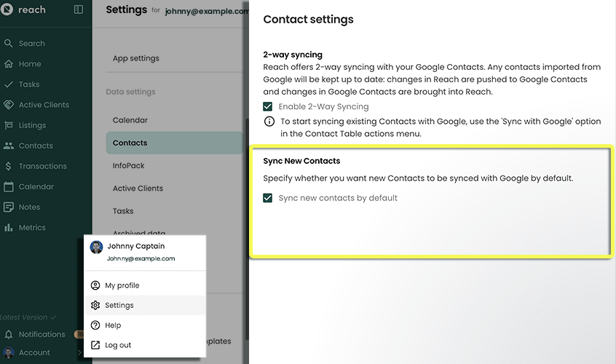The image size is (616, 364).
Task: Select My profile from the popup menu
Action: coord(122,285)
